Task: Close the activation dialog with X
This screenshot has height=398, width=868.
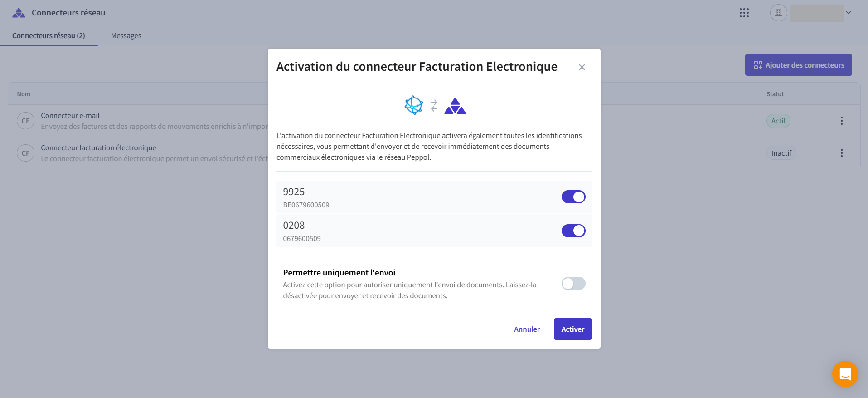Action: pyautogui.click(x=582, y=67)
